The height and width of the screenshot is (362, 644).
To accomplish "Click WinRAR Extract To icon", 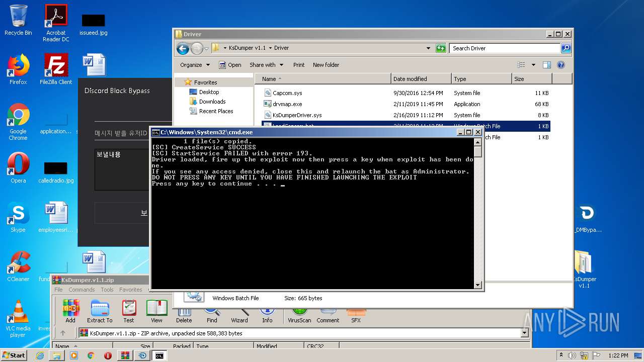I will 100,311.
